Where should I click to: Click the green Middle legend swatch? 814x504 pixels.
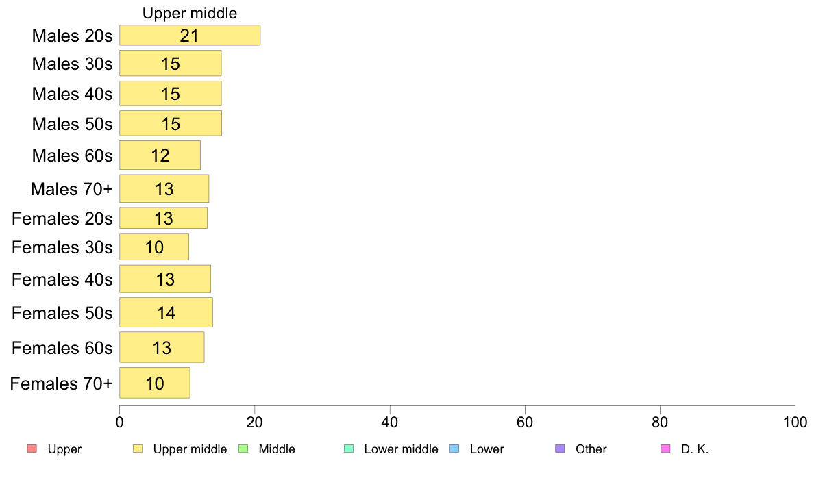coord(243,449)
